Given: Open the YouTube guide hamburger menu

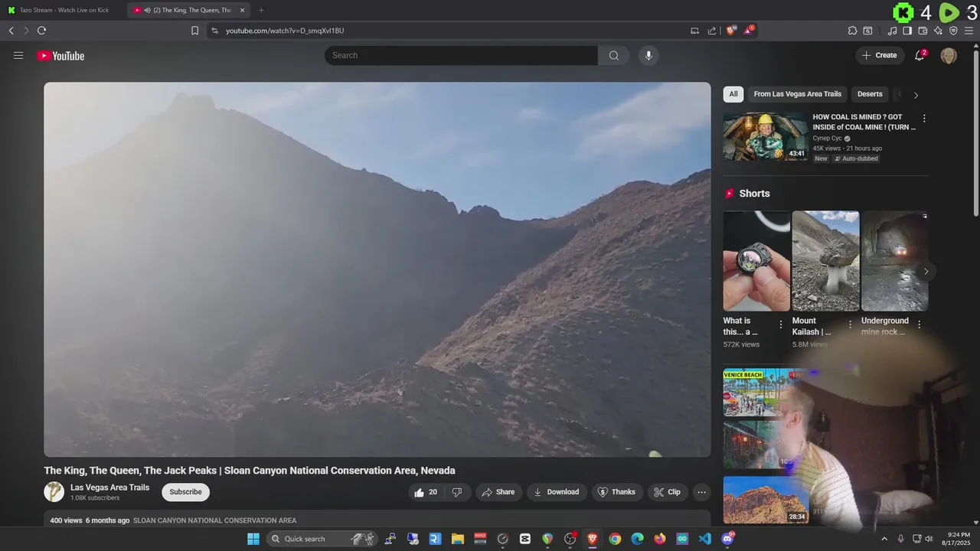Looking at the screenshot, I should point(18,55).
